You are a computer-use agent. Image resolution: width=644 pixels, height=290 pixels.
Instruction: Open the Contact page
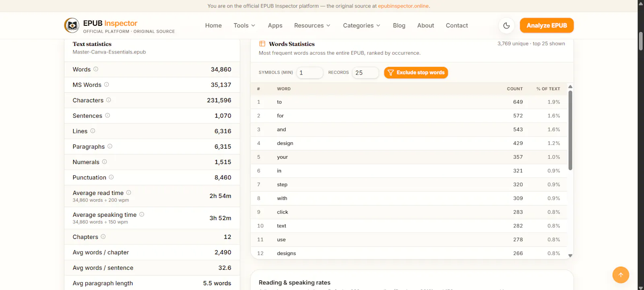pos(457,25)
